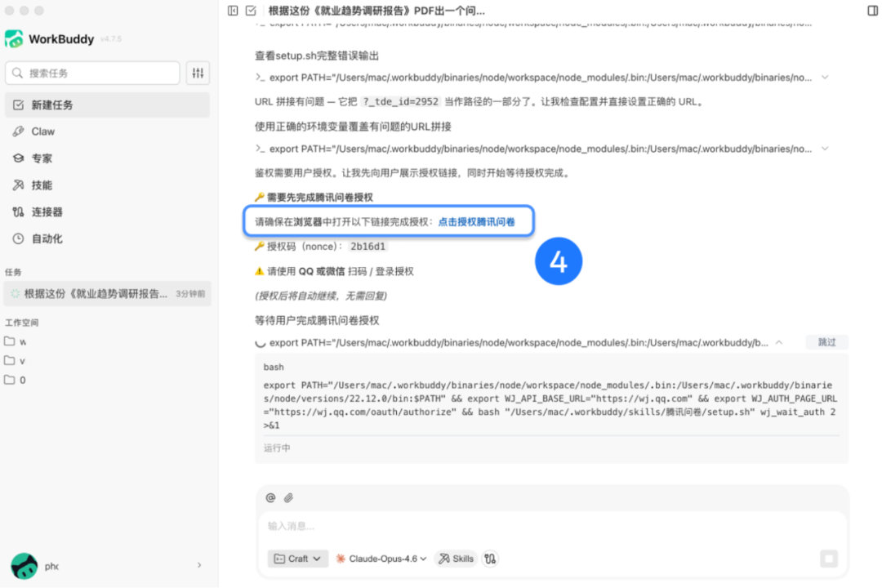Open the workspace folder named 0

(x=16, y=380)
